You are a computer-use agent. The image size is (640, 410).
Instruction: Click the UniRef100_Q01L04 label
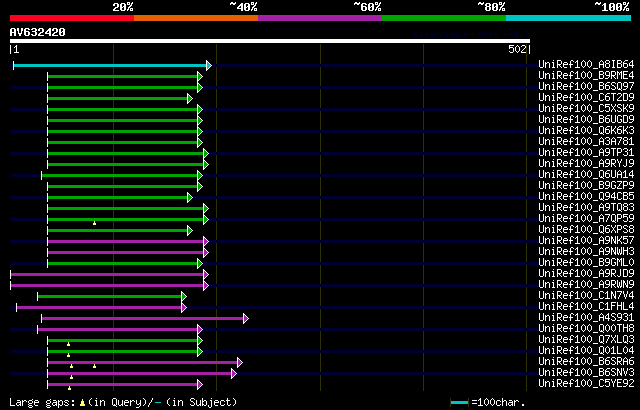pyautogui.click(x=586, y=351)
